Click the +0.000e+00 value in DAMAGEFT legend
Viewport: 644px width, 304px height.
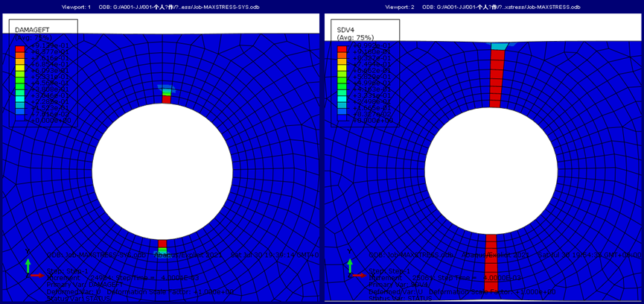click(x=49, y=121)
